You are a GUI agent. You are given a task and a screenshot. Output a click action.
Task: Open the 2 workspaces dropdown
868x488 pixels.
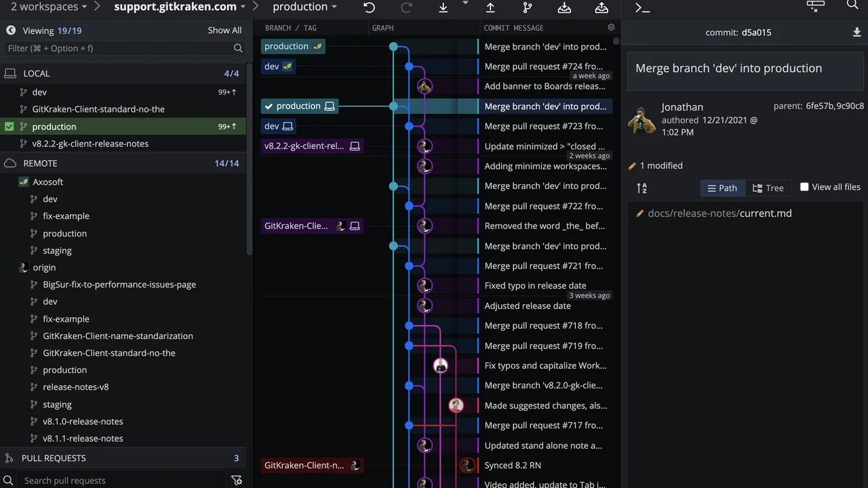[x=49, y=7]
